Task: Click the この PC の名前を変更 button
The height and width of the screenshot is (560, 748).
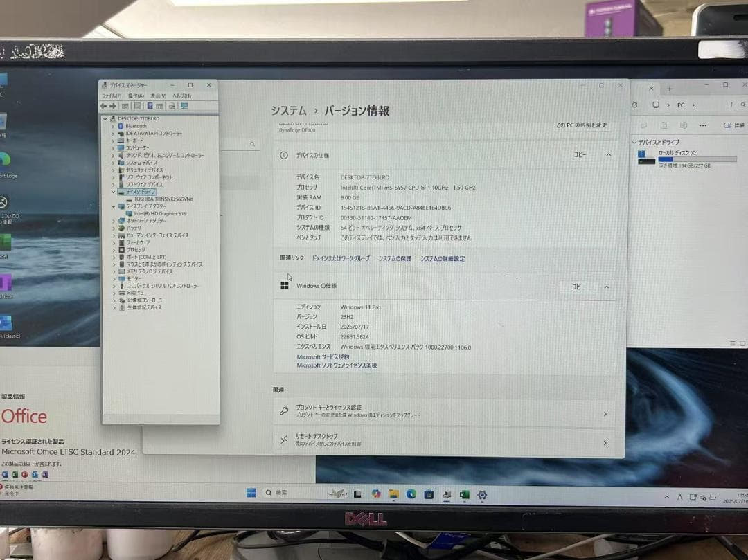Action: (x=582, y=125)
